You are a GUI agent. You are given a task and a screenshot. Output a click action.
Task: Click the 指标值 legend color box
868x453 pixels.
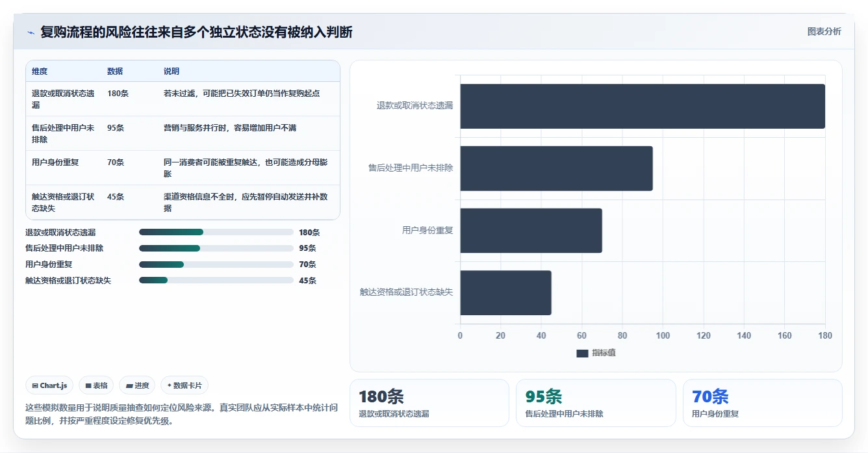point(582,354)
